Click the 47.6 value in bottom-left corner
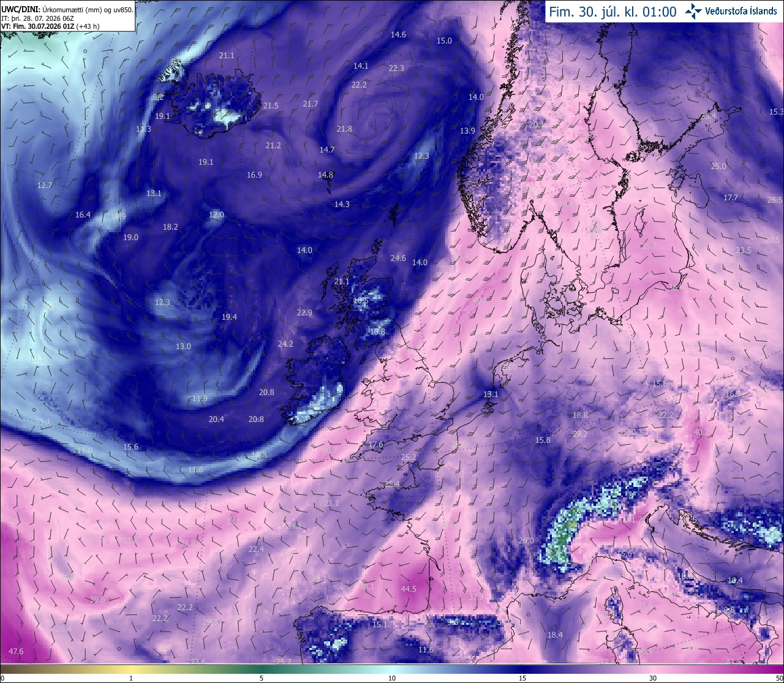The width and height of the screenshot is (784, 683). pyautogui.click(x=17, y=651)
